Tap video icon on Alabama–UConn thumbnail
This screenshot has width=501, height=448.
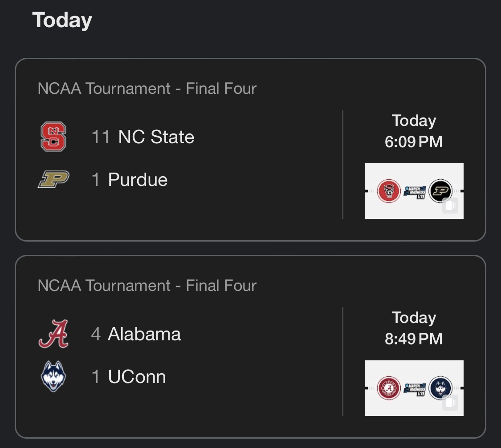click(450, 403)
